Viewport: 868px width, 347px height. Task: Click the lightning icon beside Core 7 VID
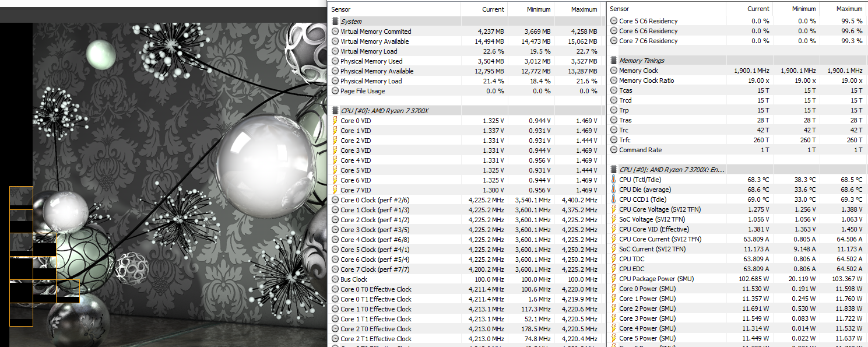(x=335, y=190)
